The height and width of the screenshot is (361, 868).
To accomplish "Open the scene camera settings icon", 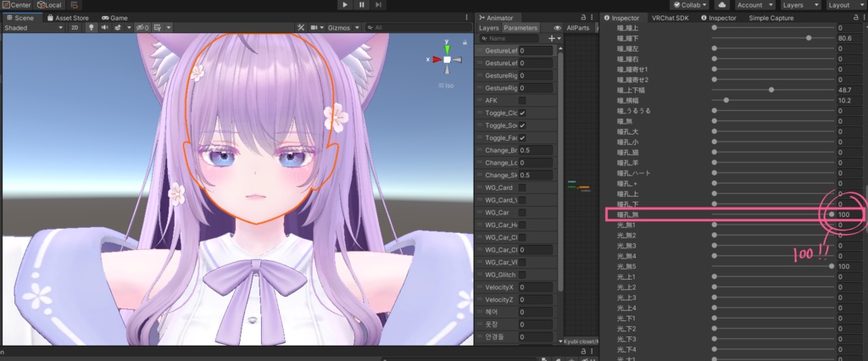I will point(314,28).
